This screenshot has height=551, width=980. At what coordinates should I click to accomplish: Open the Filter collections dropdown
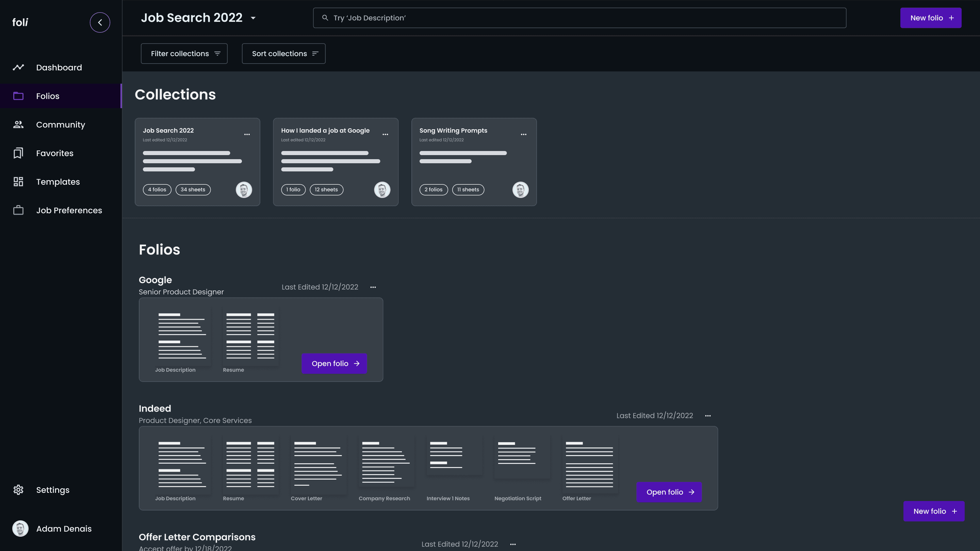tap(184, 54)
